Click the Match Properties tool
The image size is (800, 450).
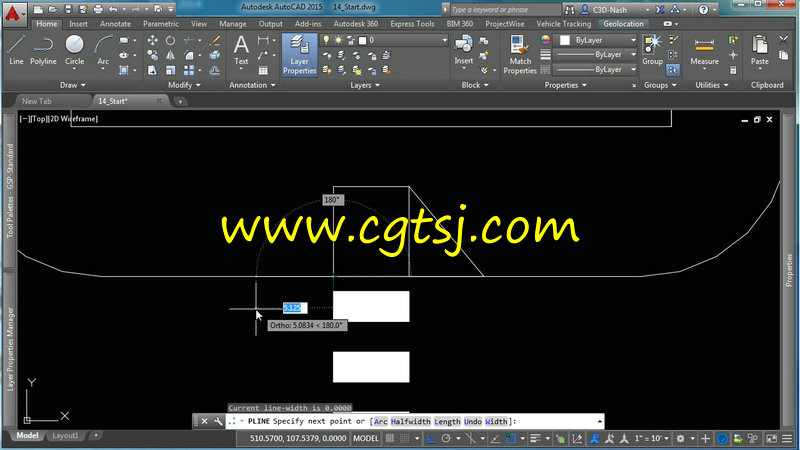tap(520, 55)
